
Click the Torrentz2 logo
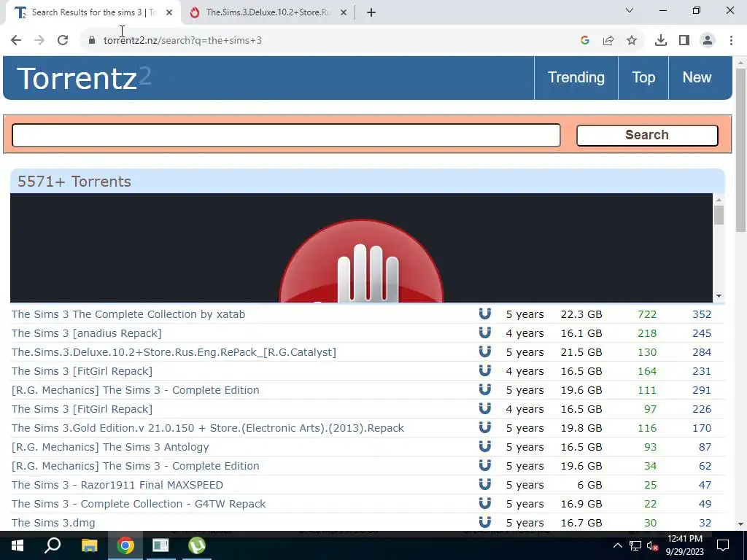point(84,78)
